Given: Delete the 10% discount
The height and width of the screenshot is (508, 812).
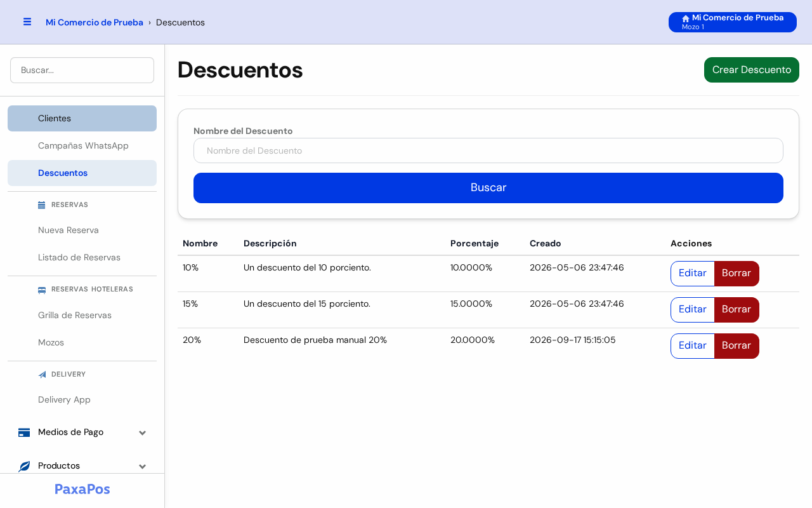Looking at the screenshot, I should pos(737,274).
